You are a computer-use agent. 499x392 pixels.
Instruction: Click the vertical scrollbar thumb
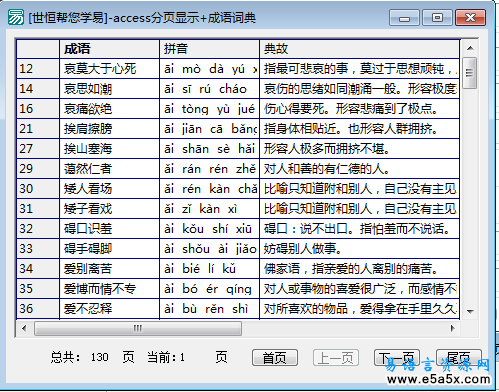(470, 73)
